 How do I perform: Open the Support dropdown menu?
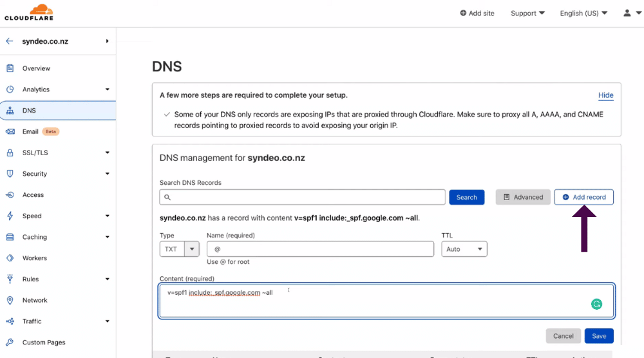click(x=527, y=13)
